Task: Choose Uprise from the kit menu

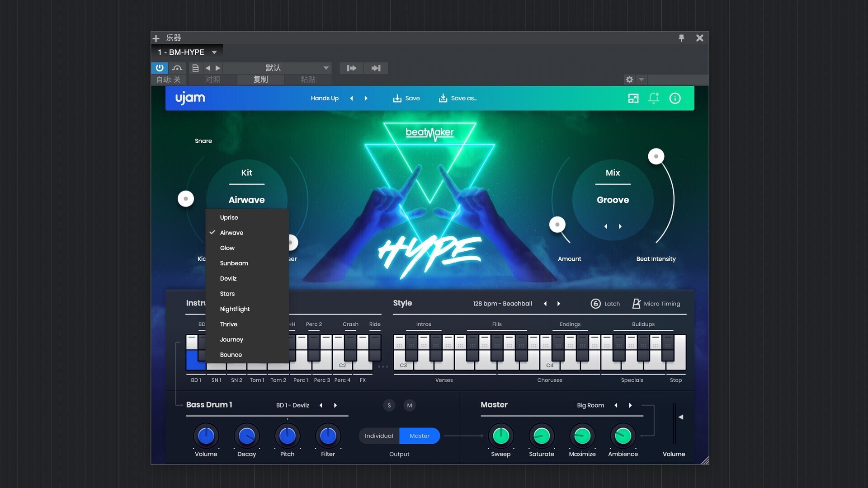Action: coord(247,217)
